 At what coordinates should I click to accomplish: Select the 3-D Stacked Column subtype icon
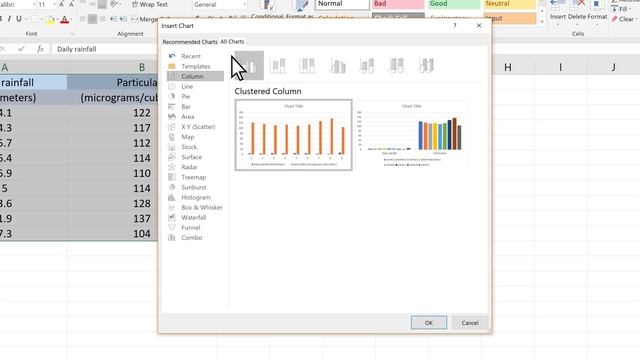pos(367,65)
